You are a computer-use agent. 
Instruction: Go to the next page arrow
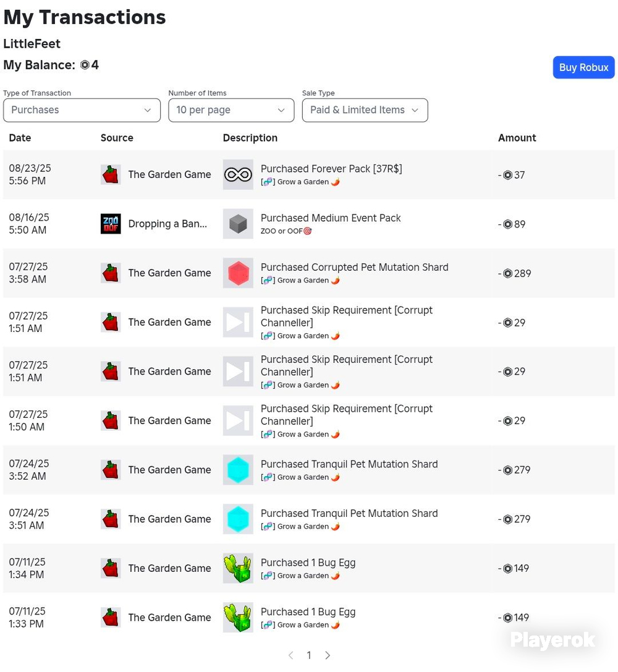(328, 655)
